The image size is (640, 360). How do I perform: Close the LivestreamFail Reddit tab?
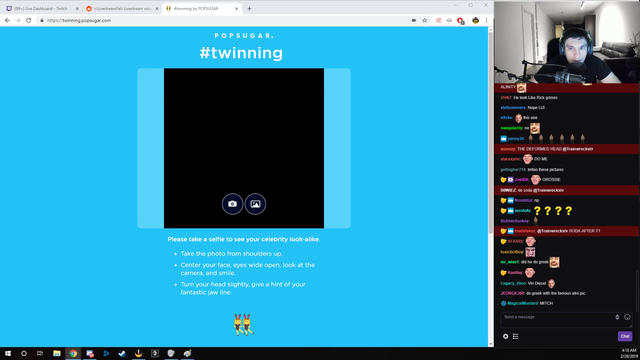click(x=157, y=9)
